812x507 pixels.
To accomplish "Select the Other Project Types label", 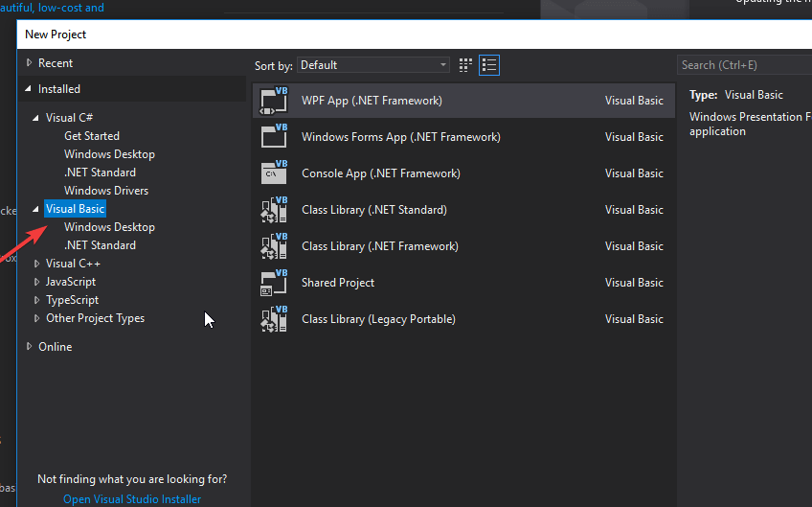I will tap(96, 318).
